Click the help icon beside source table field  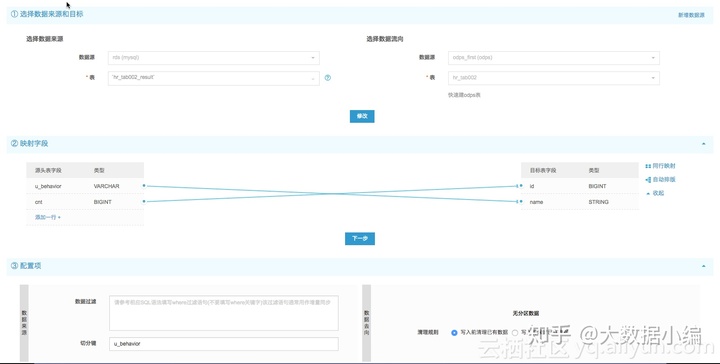(327, 78)
